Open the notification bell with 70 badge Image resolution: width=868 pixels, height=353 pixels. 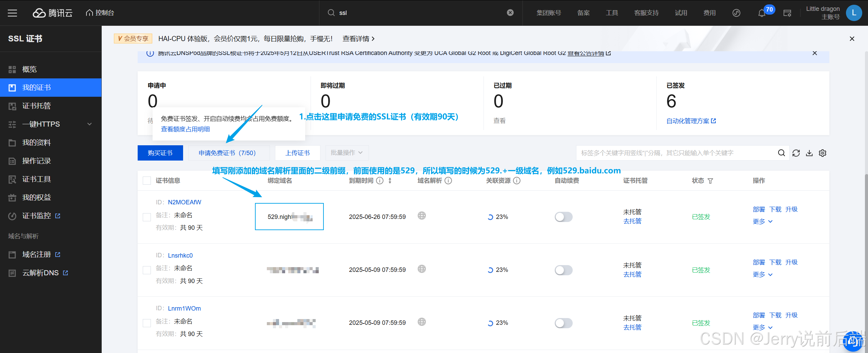pos(762,13)
